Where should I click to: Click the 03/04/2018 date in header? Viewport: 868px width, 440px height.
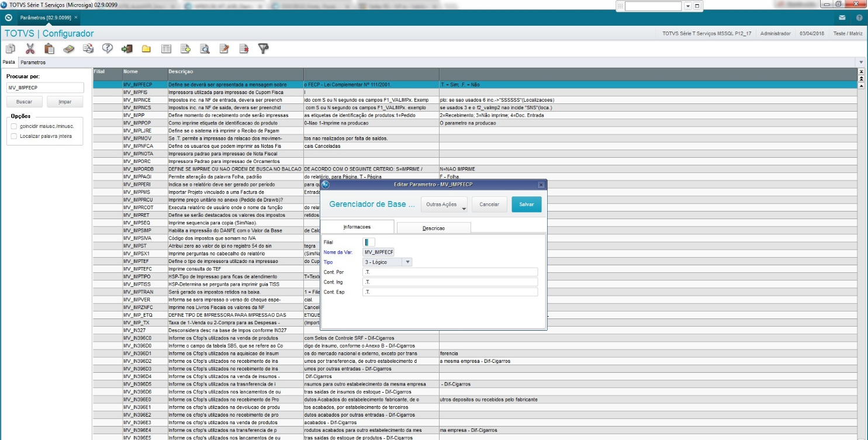coord(812,33)
